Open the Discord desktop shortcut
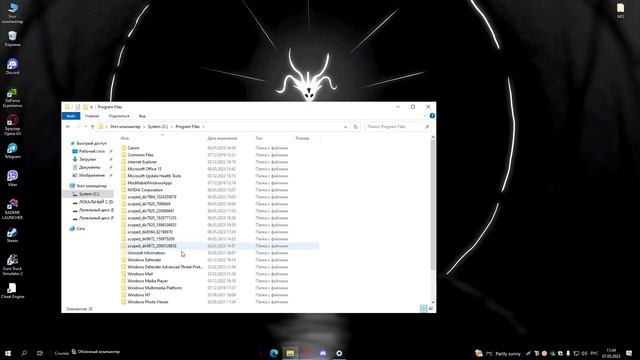The image size is (640, 360). coord(12,67)
